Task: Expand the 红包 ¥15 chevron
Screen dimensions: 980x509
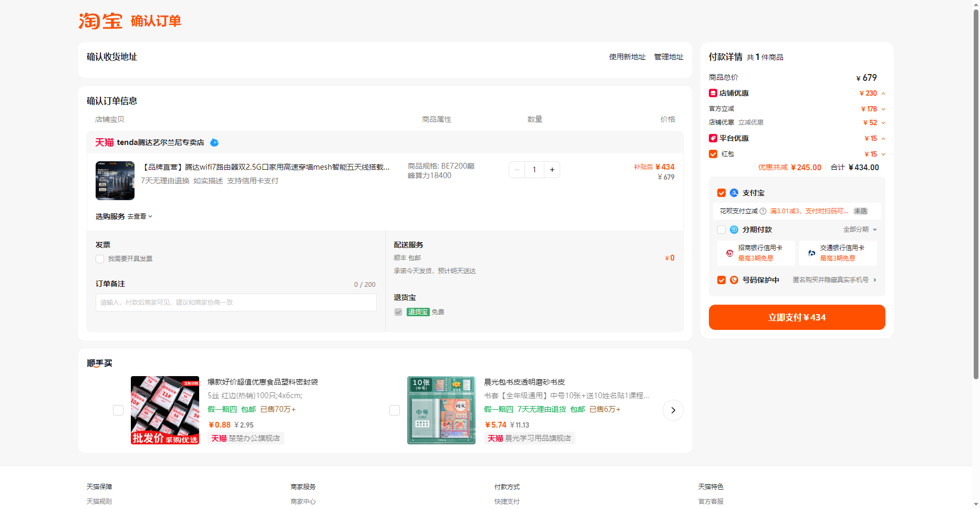Action: pyautogui.click(x=883, y=154)
